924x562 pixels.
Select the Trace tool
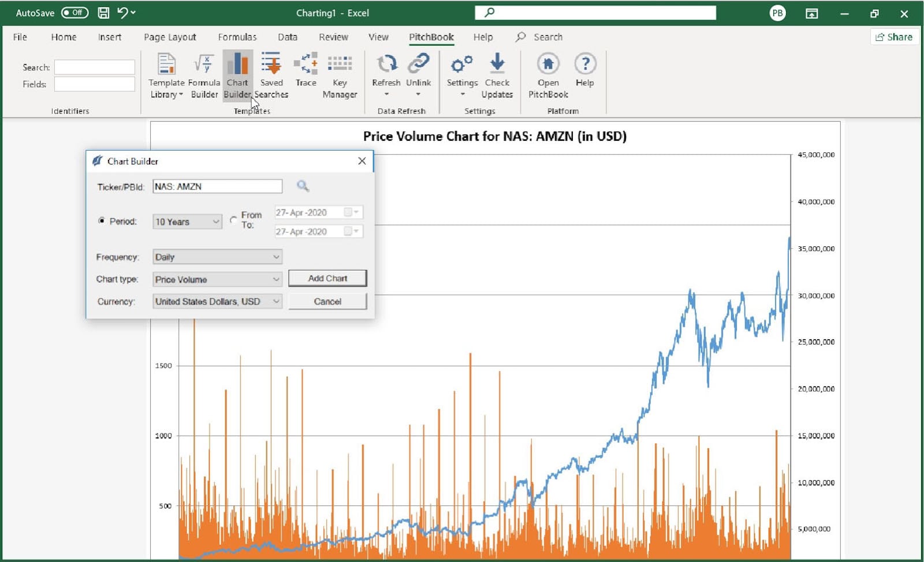305,70
